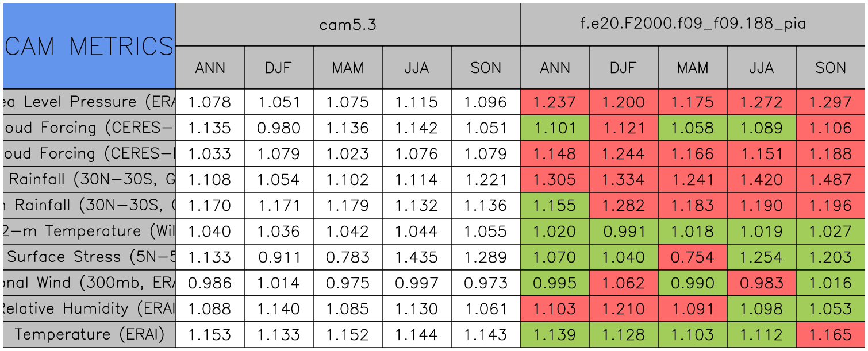Select the Surface Stress row label
The image size is (868, 351).
[x=89, y=257]
